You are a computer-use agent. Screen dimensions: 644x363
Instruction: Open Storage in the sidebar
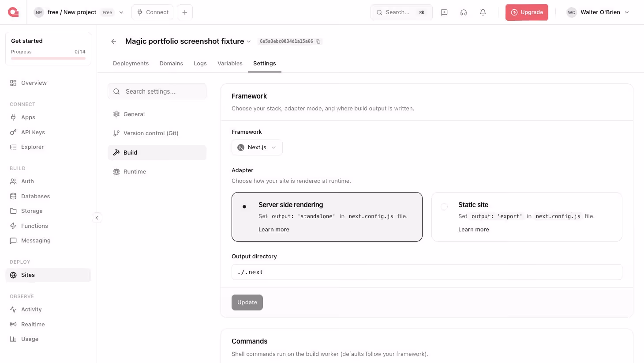(x=48, y=211)
